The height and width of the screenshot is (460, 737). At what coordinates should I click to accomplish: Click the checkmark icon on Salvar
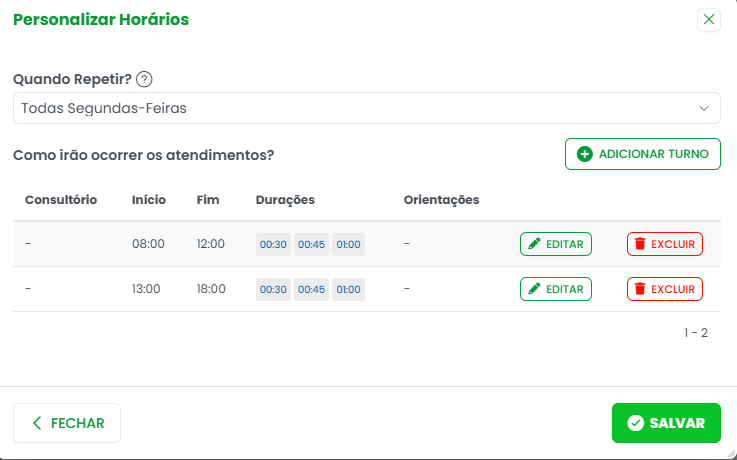(635, 423)
